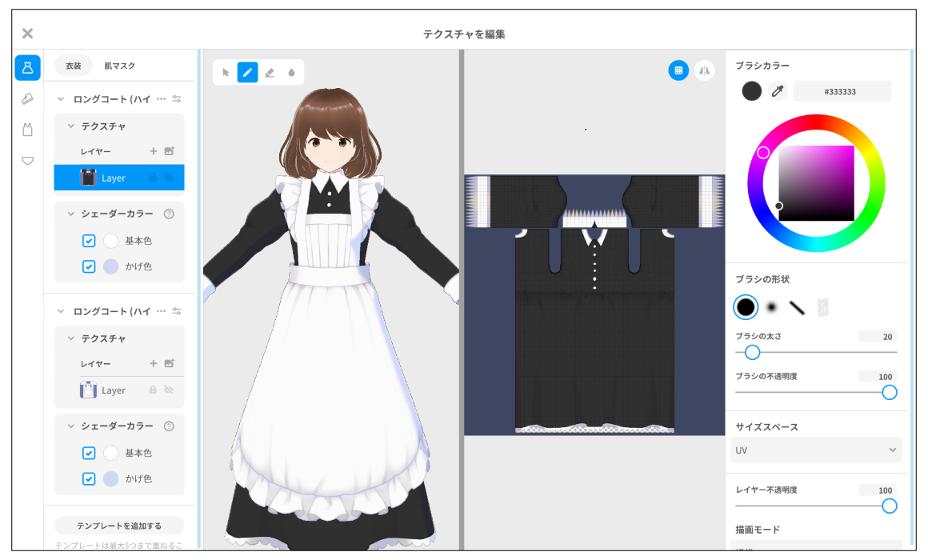Screen dimensions: 928x560
Task: Import an image layer in the first テクスチャ group
Action: (x=170, y=151)
